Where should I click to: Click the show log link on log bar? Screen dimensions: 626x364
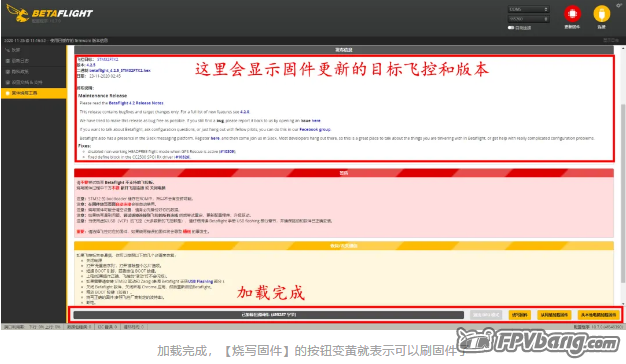tap(611, 40)
